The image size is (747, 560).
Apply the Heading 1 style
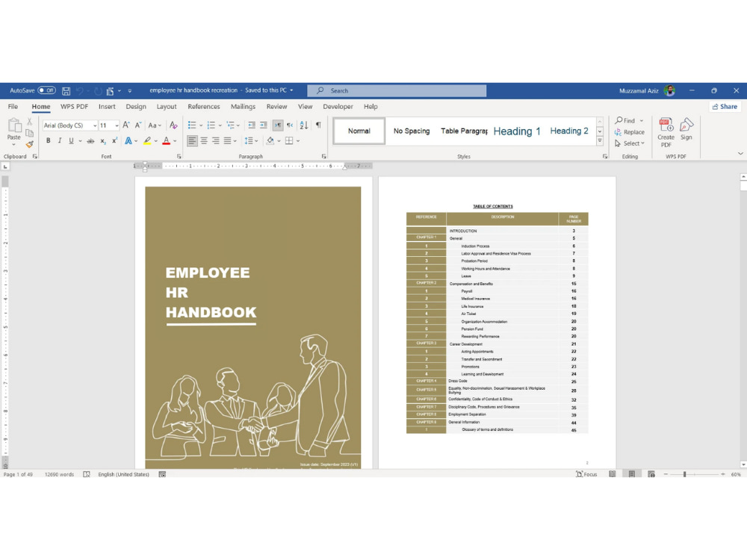tap(517, 131)
